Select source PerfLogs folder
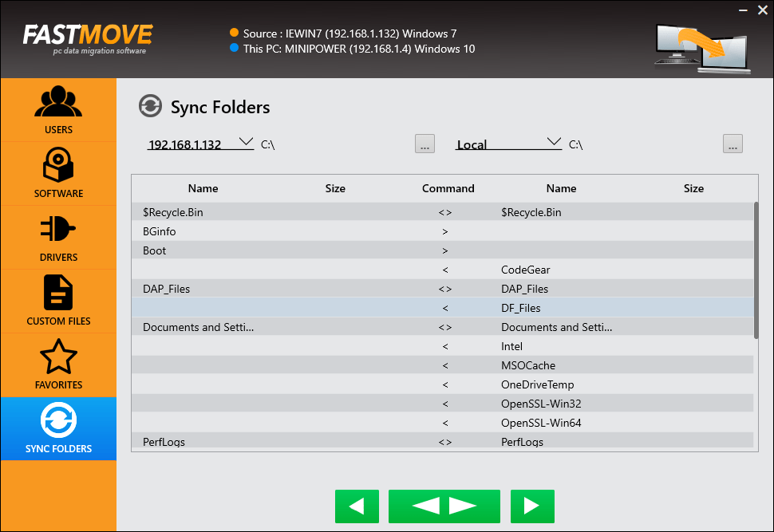774x532 pixels. point(164,442)
